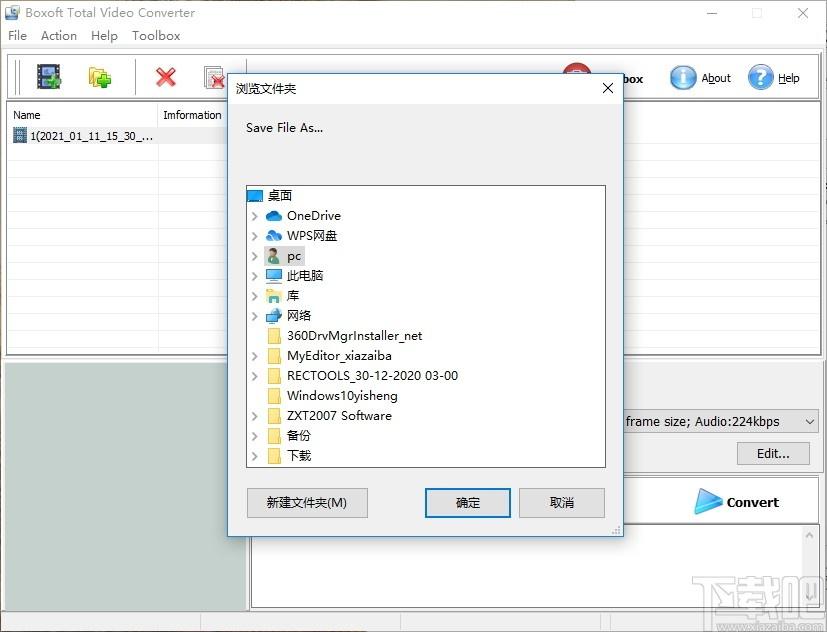Screen dimensions: 827x632
Task: Click the 库 libraries icon
Action: [x=274, y=295]
